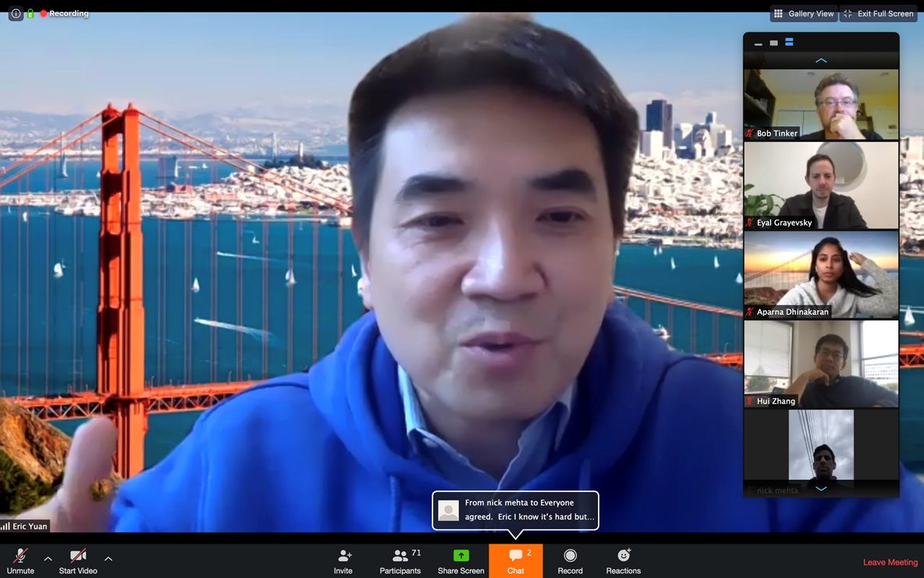This screenshot has height=578, width=924.
Task: Open the chat message popup from nick mehta
Action: pos(516,510)
